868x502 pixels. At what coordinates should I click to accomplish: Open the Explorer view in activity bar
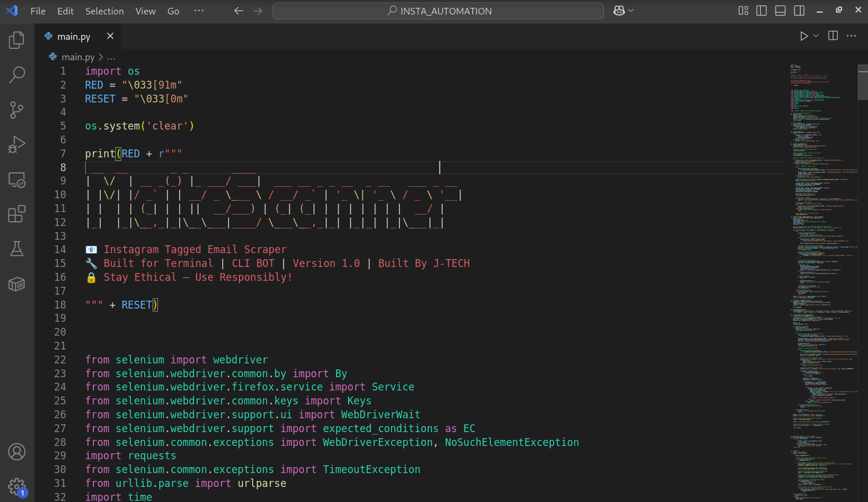pos(17,40)
